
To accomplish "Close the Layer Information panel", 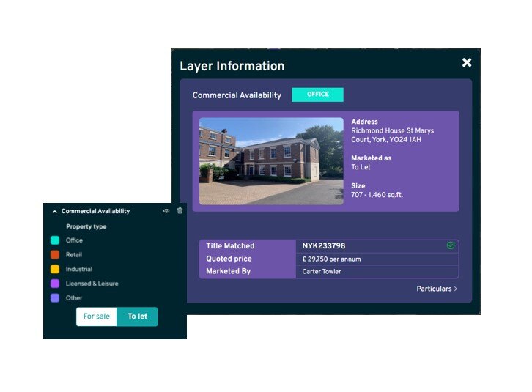I will pyautogui.click(x=466, y=63).
